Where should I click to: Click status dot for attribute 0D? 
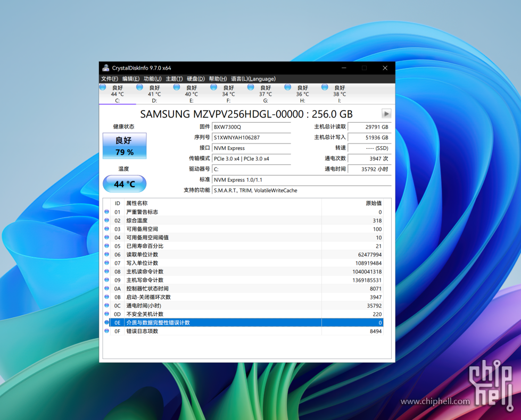[106, 314]
